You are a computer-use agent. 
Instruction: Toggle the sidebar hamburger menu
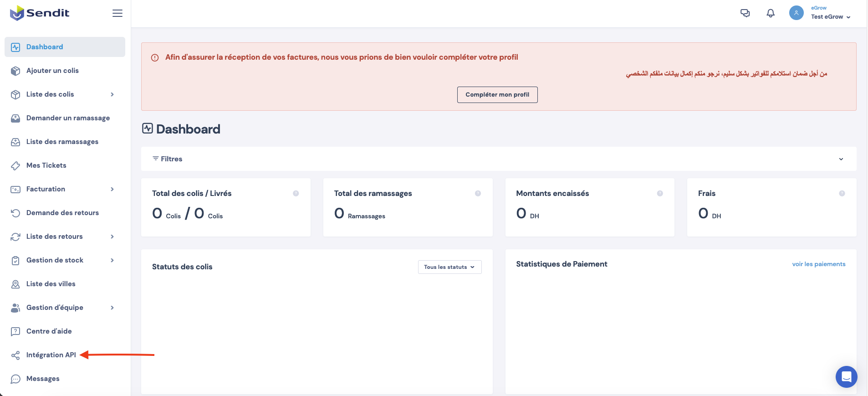pos(117,13)
